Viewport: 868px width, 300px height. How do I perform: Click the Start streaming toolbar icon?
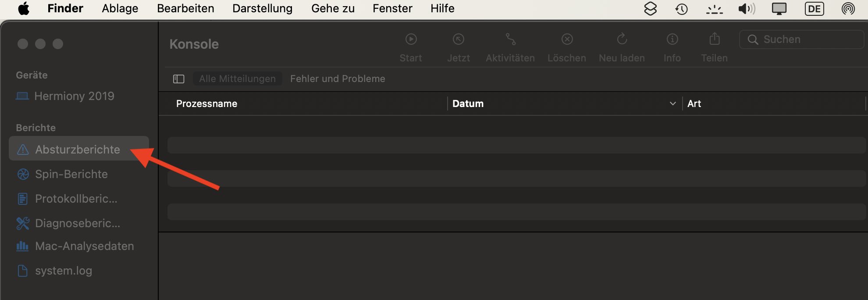coord(411,39)
